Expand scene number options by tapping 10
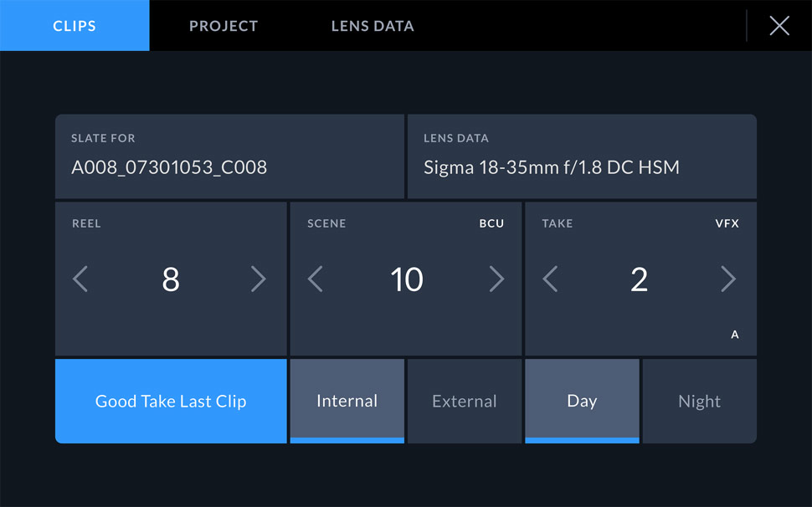The image size is (812, 507). pos(406,279)
